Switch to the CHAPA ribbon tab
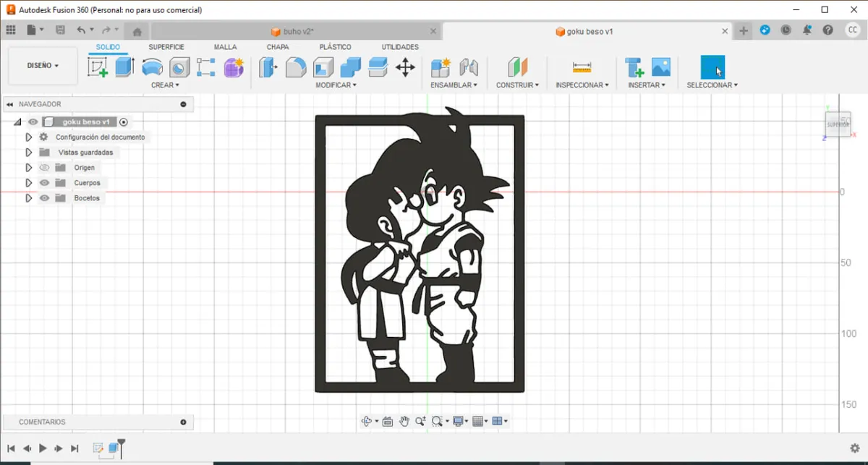This screenshot has width=868, height=465. [278, 47]
